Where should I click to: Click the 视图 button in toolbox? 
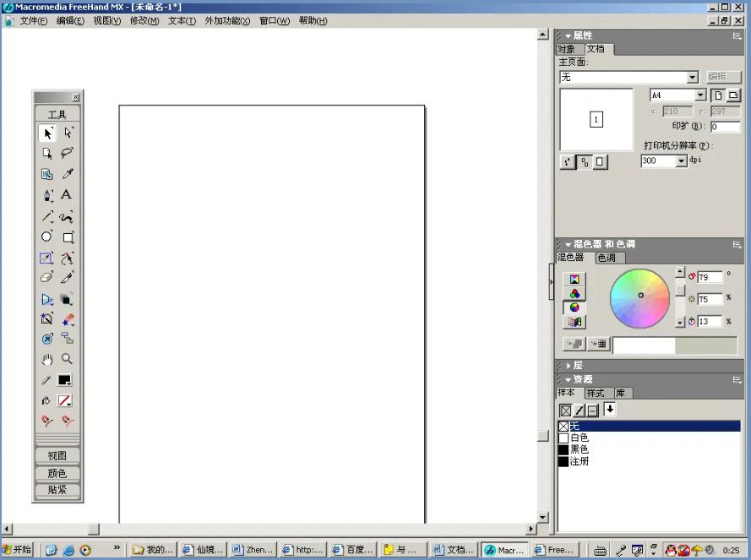click(x=57, y=456)
